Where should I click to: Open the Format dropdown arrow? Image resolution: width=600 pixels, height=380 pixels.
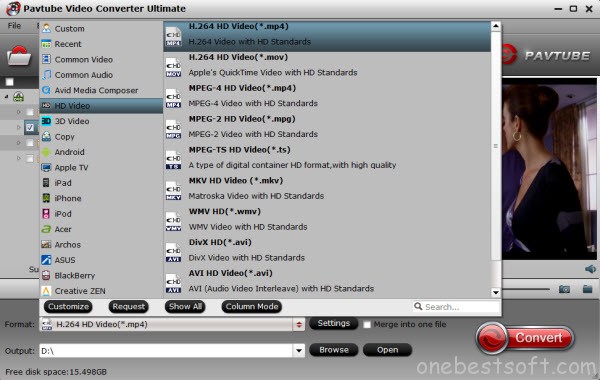click(299, 325)
